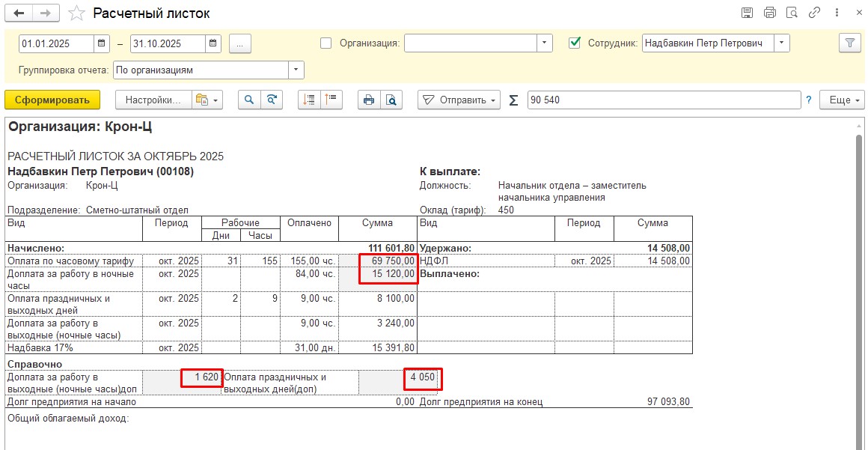Expand the Сотрудник dropdown list
The height and width of the screenshot is (450, 868).
[782, 43]
